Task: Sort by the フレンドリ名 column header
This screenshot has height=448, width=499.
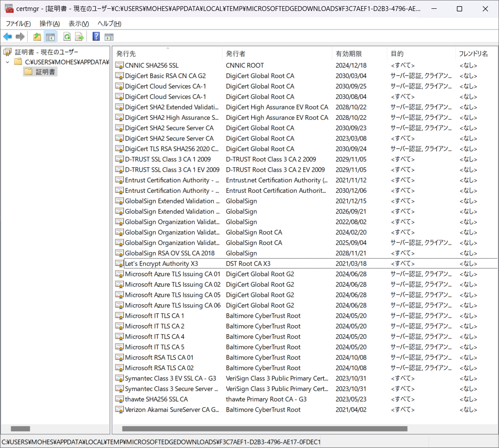Action: click(x=477, y=54)
